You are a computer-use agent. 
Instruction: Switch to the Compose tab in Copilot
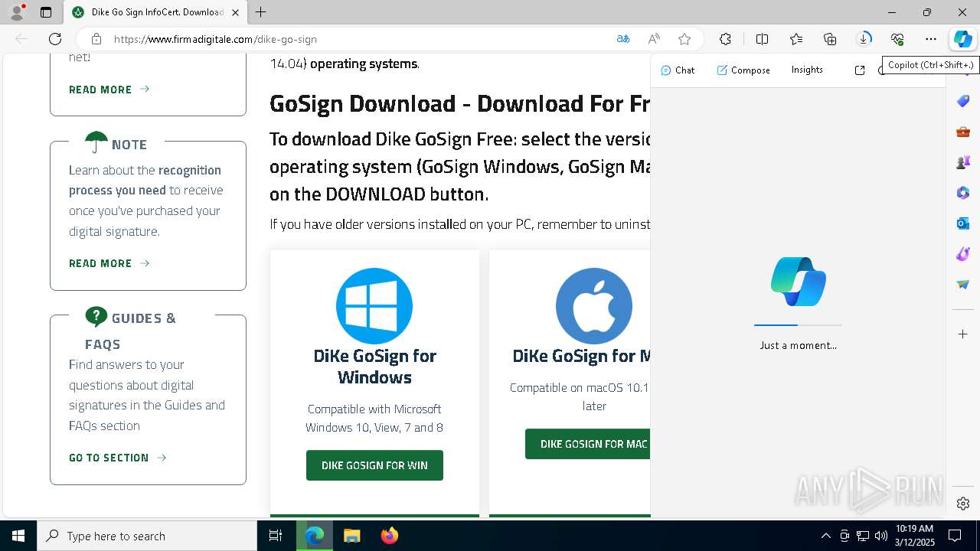tap(743, 70)
